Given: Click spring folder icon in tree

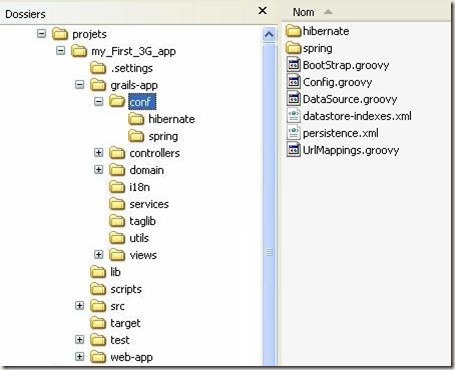Looking at the screenshot, I should pyautogui.click(x=136, y=136).
